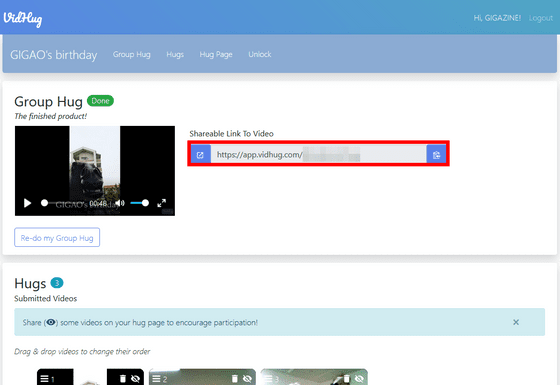Toggle visibility of video 2 on hug page

click(x=247, y=379)
